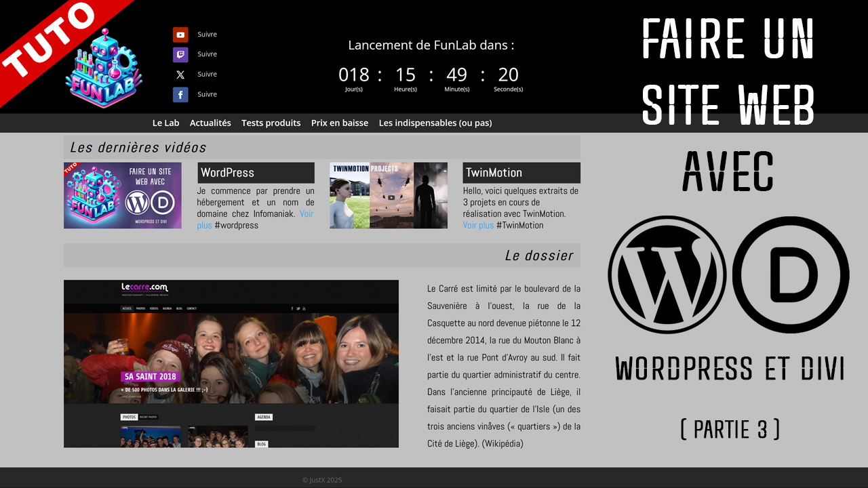The height and width of the screenshot is (488, 868).
Task: Click the Le dossier section heading
Action: (539, 256)
